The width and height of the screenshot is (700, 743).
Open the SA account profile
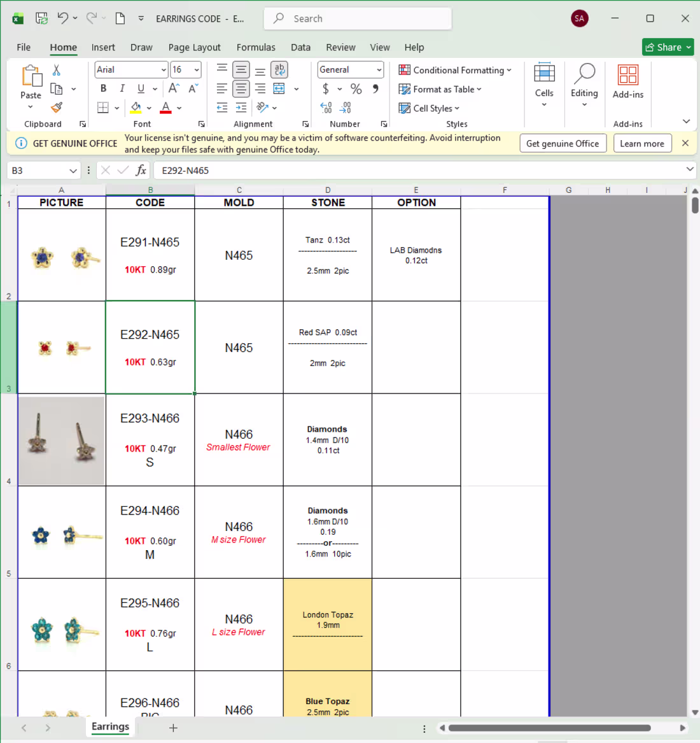pyautogui.click(x=579, y=18)
